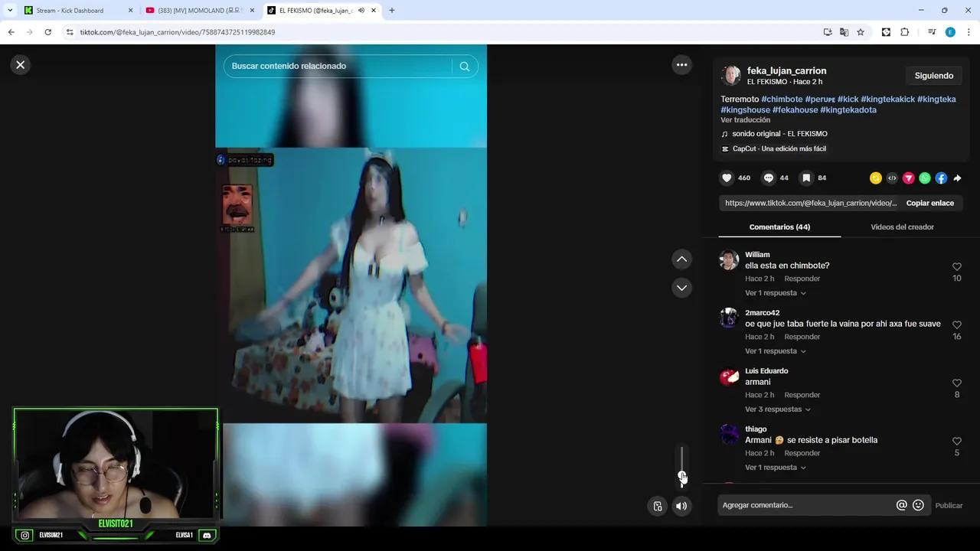Save video with bookmark icon
980x551 pixels.
(x=806, y=178)
